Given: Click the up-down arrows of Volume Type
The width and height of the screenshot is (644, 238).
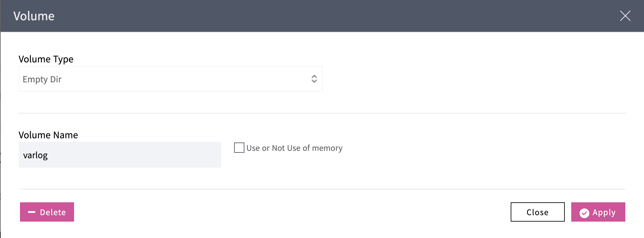Looking at the screenshot, I should point(314,79).
